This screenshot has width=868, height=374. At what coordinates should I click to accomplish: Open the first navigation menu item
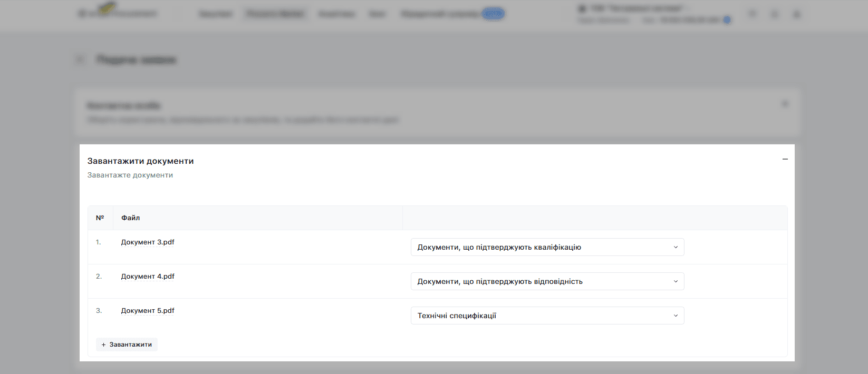(216, 14)
